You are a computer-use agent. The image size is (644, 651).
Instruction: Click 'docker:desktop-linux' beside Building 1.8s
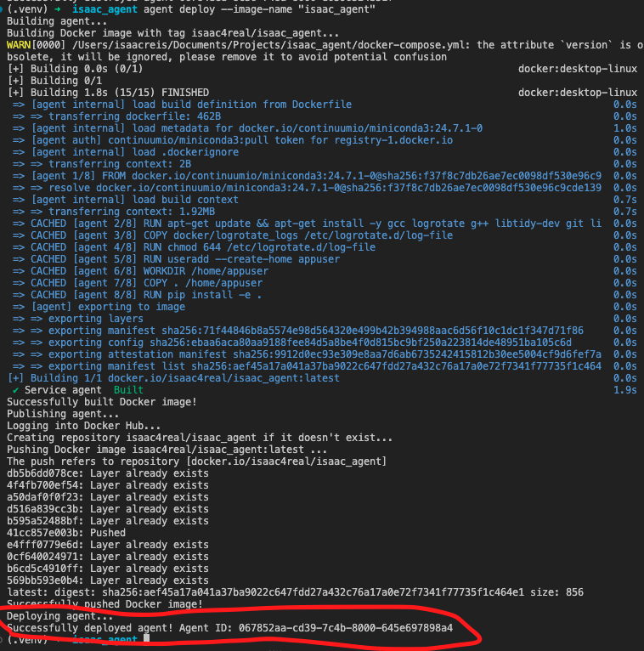(x=577, y=93)
